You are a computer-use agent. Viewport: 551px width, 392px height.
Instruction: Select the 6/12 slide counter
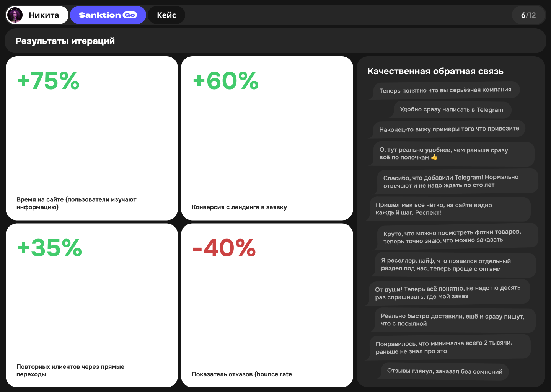click(528, 15)
